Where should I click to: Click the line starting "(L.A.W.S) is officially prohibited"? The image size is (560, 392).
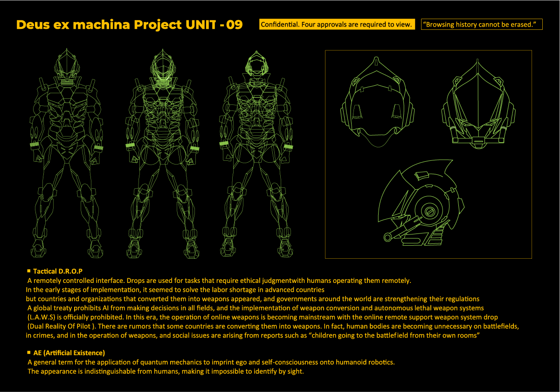tap(263, 317)
